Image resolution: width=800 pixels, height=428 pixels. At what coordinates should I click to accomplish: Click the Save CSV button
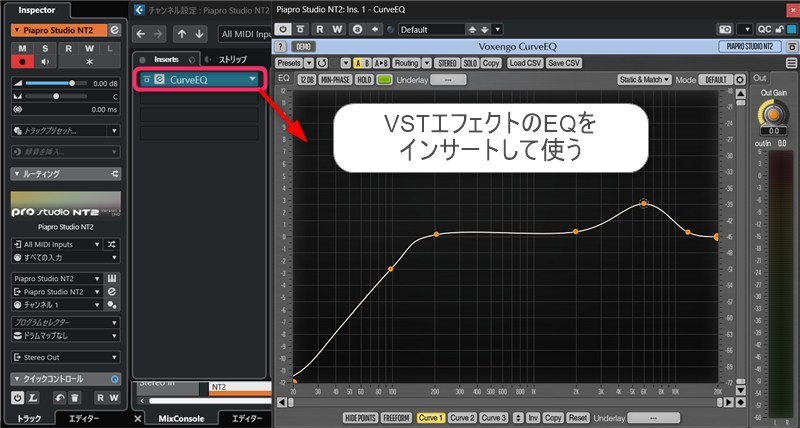click(x=564, y=63)
